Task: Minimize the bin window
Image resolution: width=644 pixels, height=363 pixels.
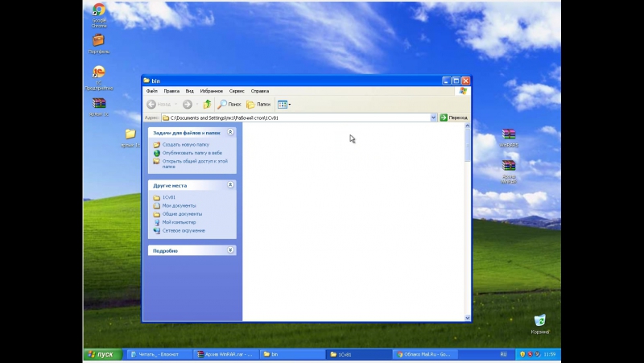Action: pos(447,80)
